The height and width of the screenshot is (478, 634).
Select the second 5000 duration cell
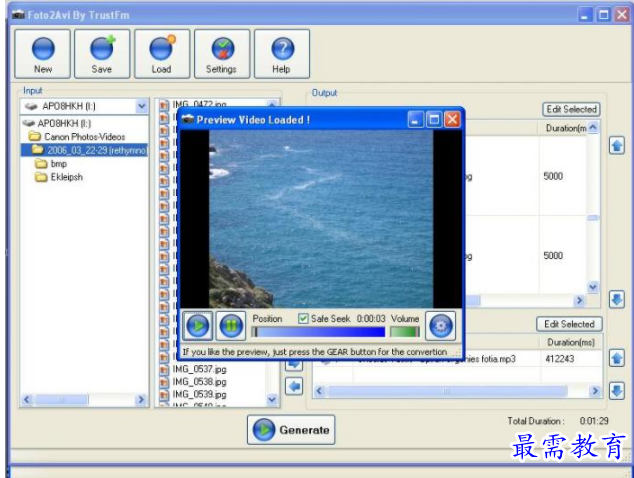point(553,256)
